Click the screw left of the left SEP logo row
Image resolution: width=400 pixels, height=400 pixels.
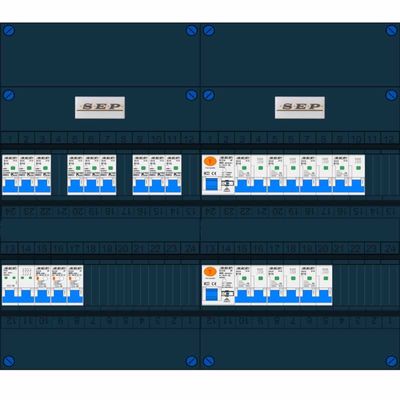pos(9,96)
